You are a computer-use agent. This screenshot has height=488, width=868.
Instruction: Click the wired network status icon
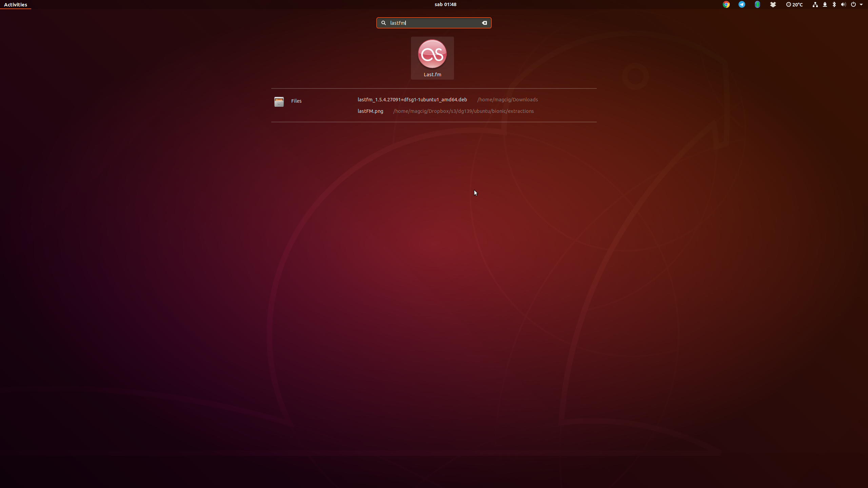click(x=815, y=4)
